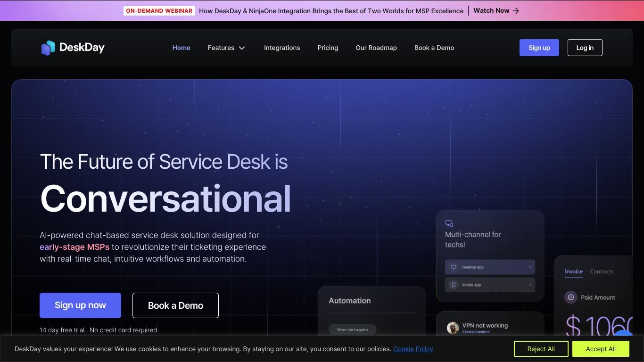This screenshot has height=362, width=644.
Task: Click the VPN not working avatar
Action: click(453, 328)
